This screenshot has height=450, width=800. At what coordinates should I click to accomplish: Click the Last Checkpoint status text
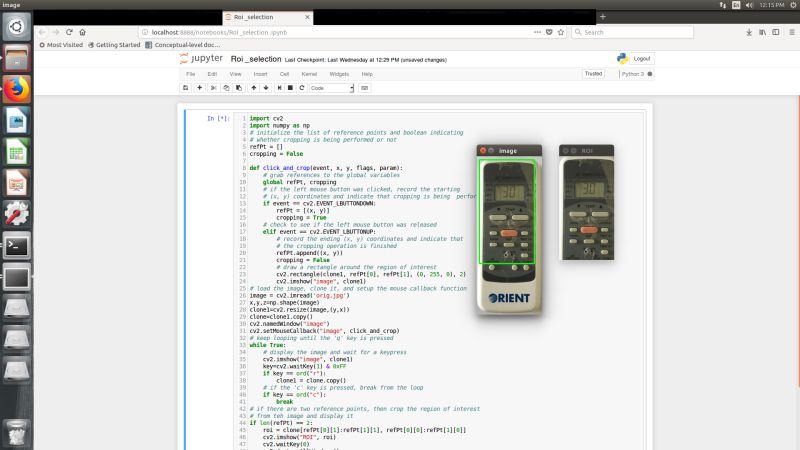tap(365, 60)
